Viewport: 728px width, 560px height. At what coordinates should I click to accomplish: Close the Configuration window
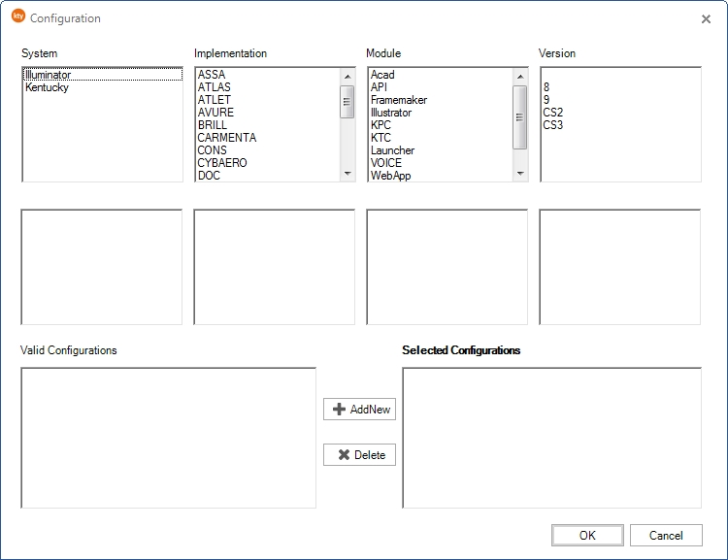coord(706,18)
